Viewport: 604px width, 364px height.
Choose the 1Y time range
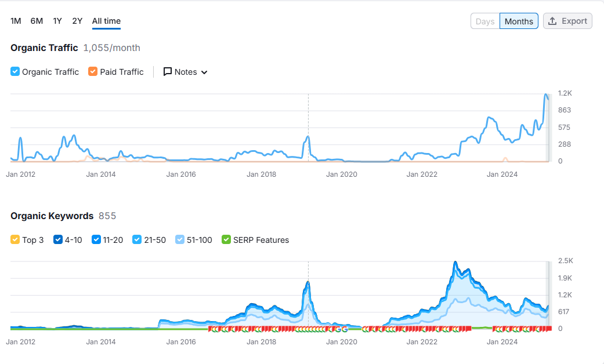57,21
